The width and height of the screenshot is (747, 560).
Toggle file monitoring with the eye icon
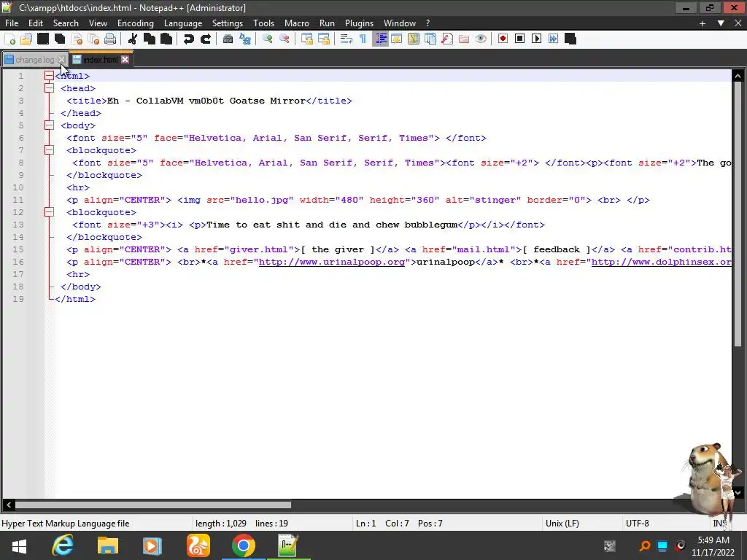481,39
